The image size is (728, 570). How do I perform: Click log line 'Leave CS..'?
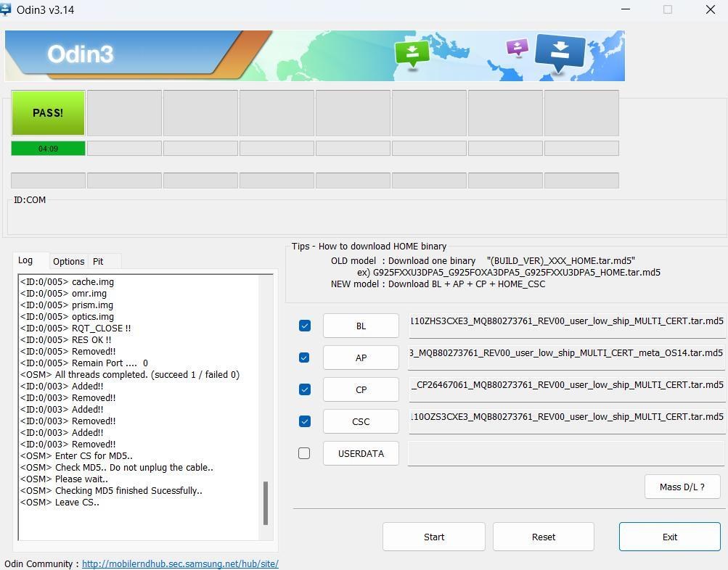pos(60,503)
